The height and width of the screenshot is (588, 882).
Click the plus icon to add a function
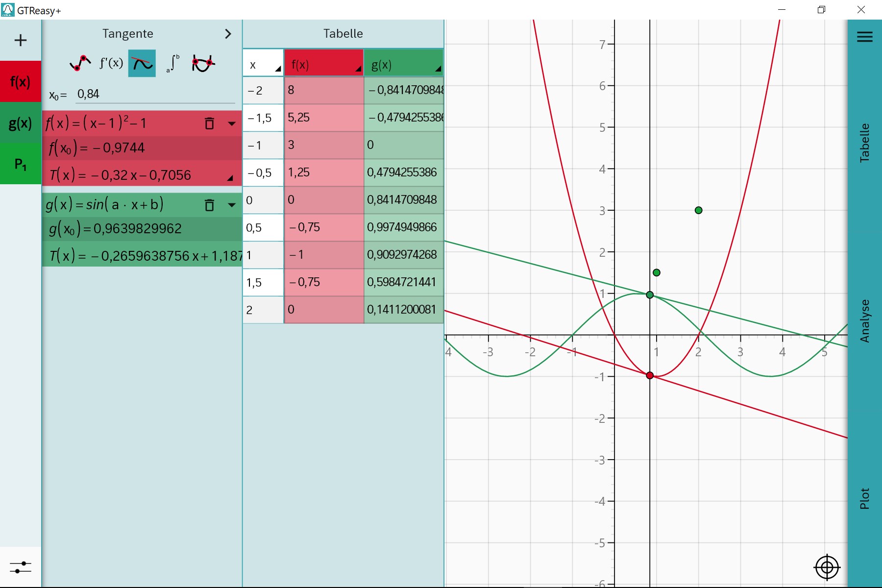coord(21,41)
